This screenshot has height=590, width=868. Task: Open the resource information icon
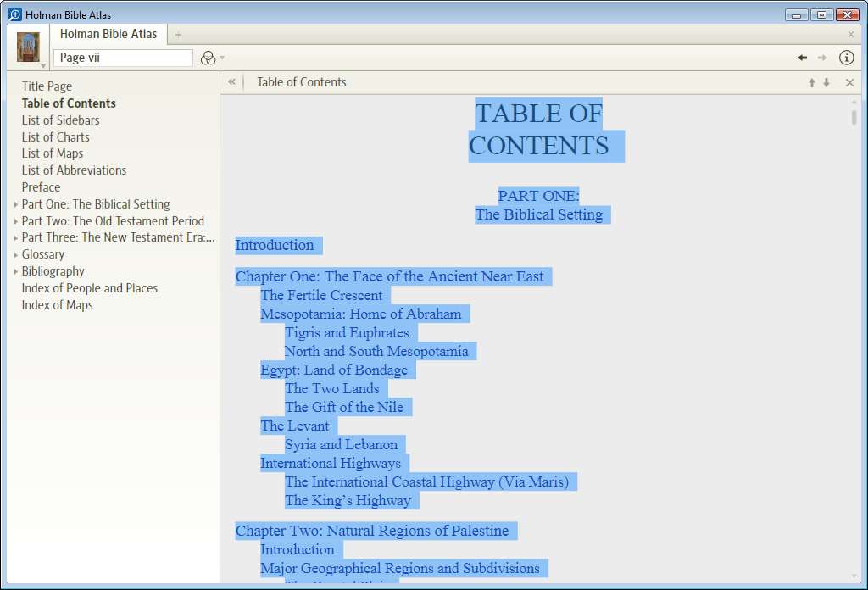pos(846,58)
